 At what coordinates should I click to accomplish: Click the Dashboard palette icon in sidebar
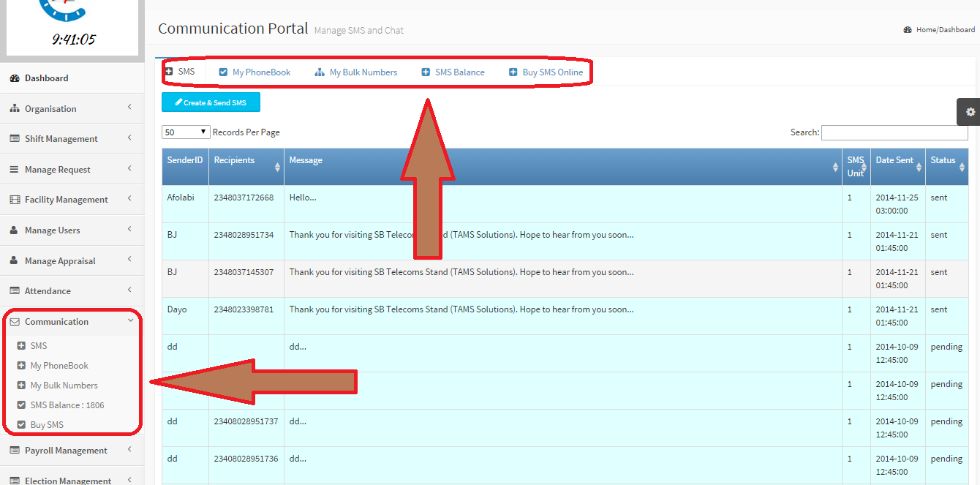point(15,78)
